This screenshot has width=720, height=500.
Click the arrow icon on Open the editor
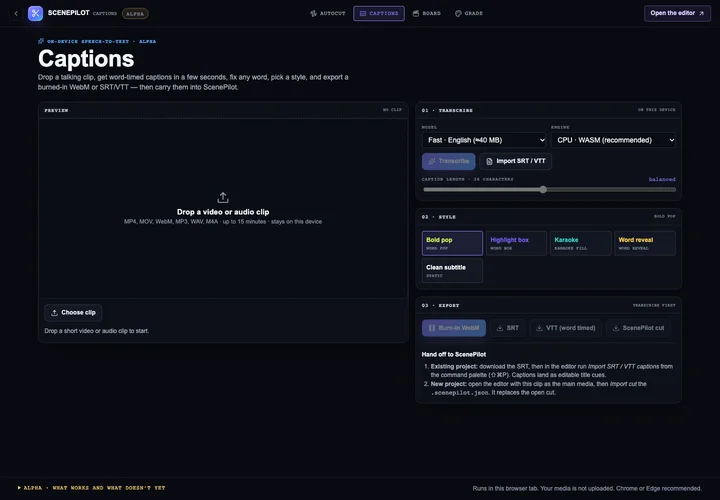(701, 13)
